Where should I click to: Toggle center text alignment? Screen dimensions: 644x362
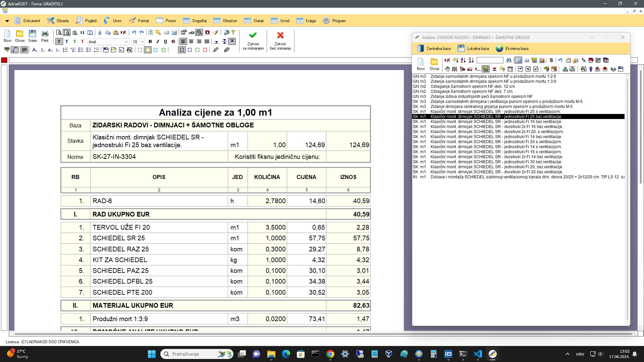(x=191, y=42)
